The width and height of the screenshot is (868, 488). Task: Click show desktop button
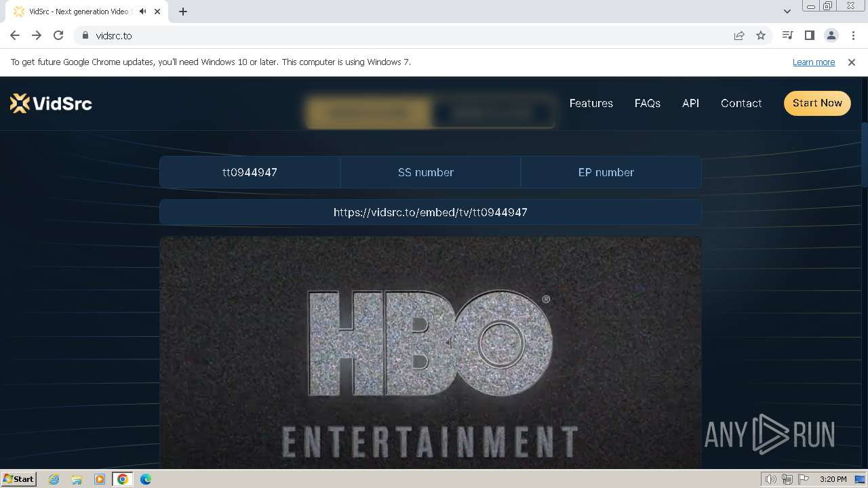pos(860,479)
